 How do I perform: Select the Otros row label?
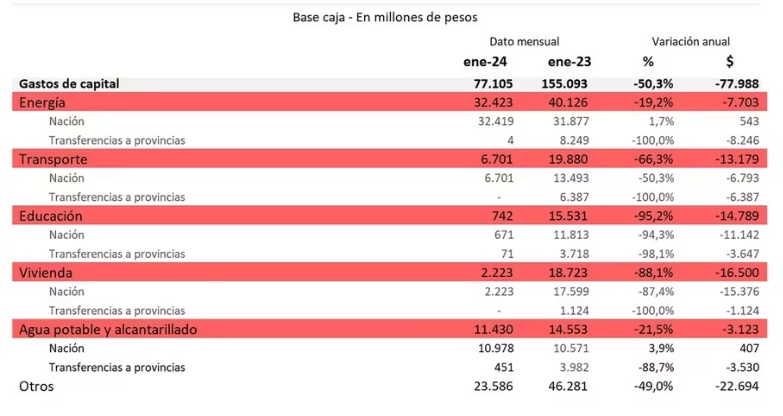coord(36,385)
